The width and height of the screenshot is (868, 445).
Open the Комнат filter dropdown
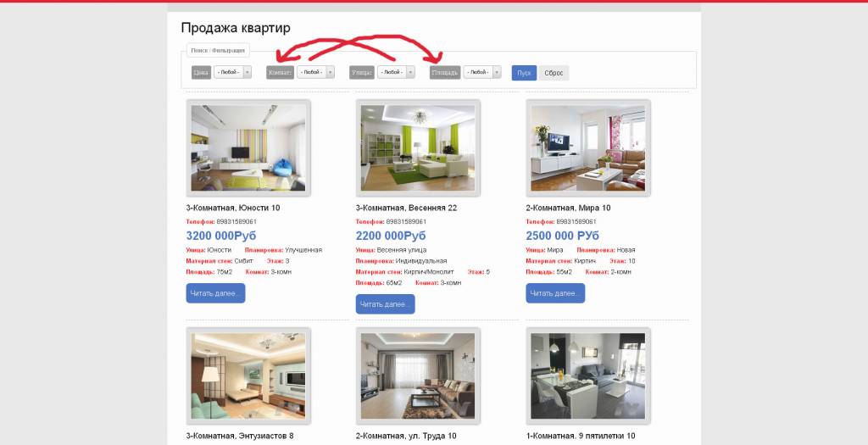pyautogui.click(x=315, y=72)
